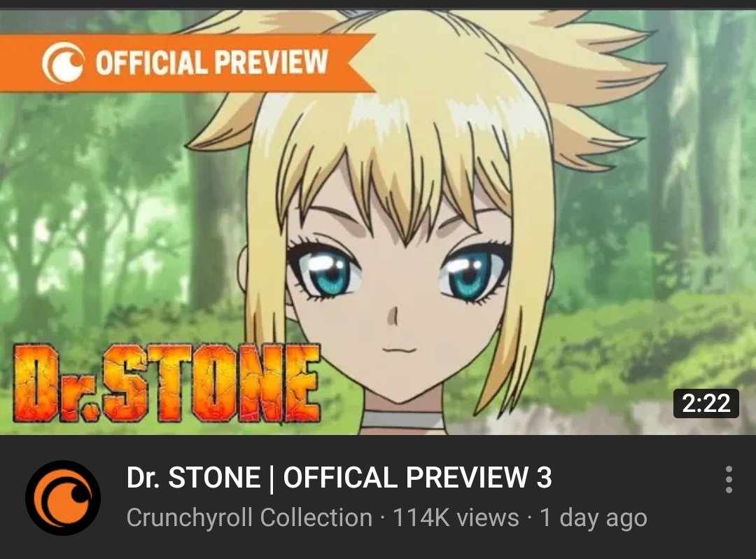Click the Crunchyroll logo in the orange banner
Screen dimensions: 756x559
[x=64, y=63]
